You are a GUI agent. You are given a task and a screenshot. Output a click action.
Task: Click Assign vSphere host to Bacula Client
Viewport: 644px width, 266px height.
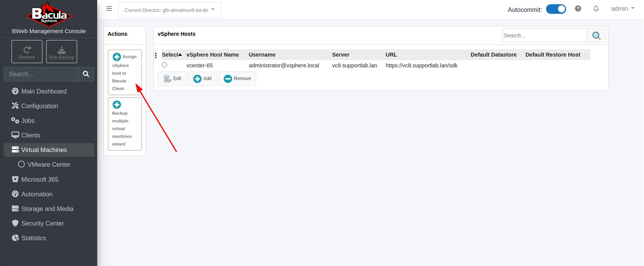[125, 72]
